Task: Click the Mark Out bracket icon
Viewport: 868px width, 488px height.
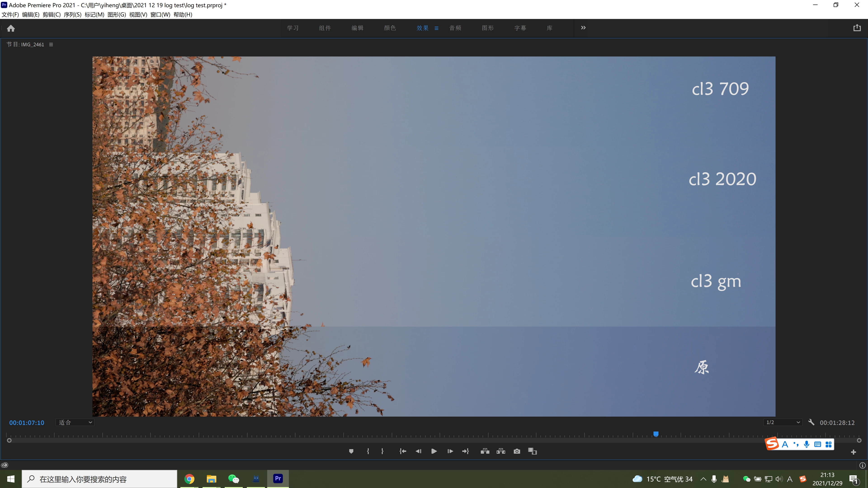Action: click(x=382, y=451)
